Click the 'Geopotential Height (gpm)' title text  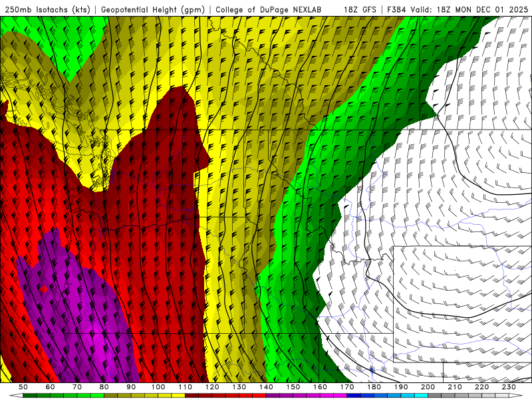(153, 9)
